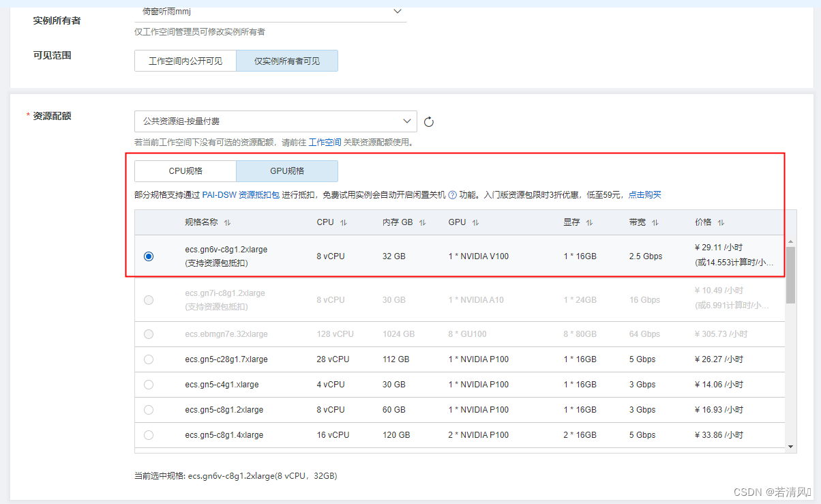Sort by CPU column sort icon
The image size is (821, 504).
coord(344,222)
